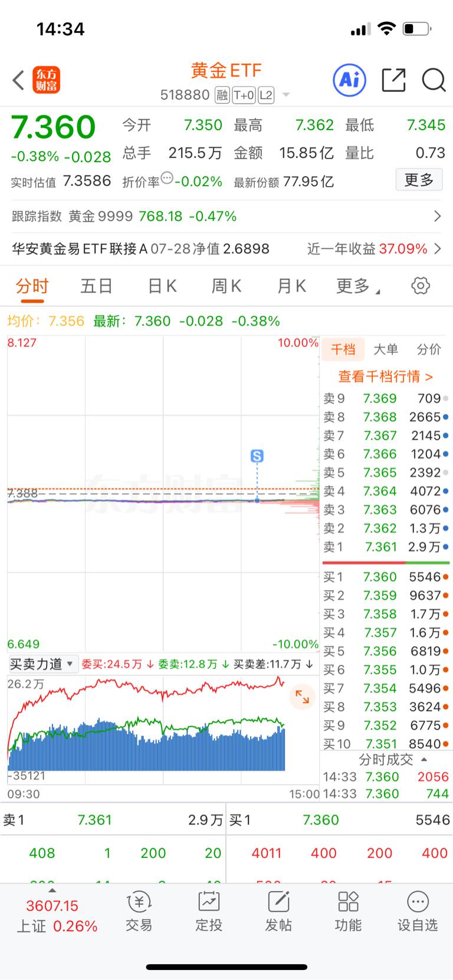Switch to 五日 chart tab
Image resolution: width=453 pixels, height=980 pixels.
97,286
